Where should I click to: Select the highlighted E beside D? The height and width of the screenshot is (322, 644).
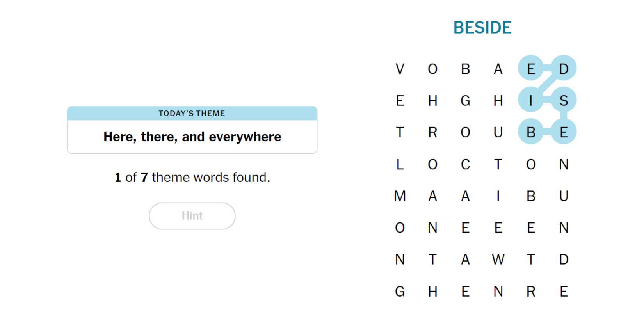pyautogui.click(x=530, y=69)
